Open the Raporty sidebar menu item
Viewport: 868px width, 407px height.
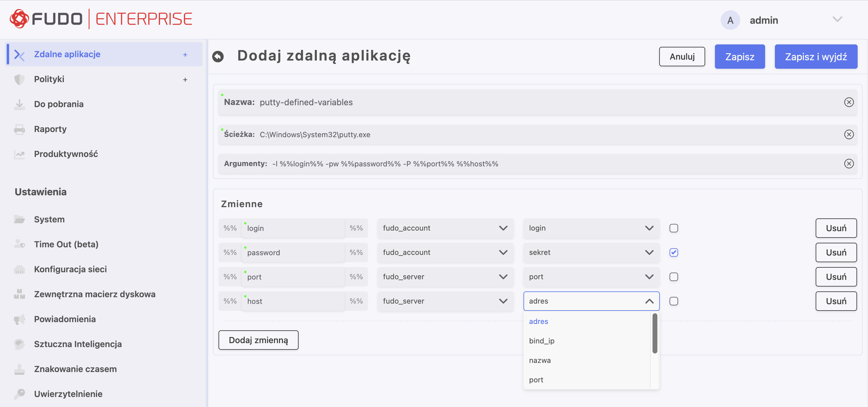(x=50, y=129)
